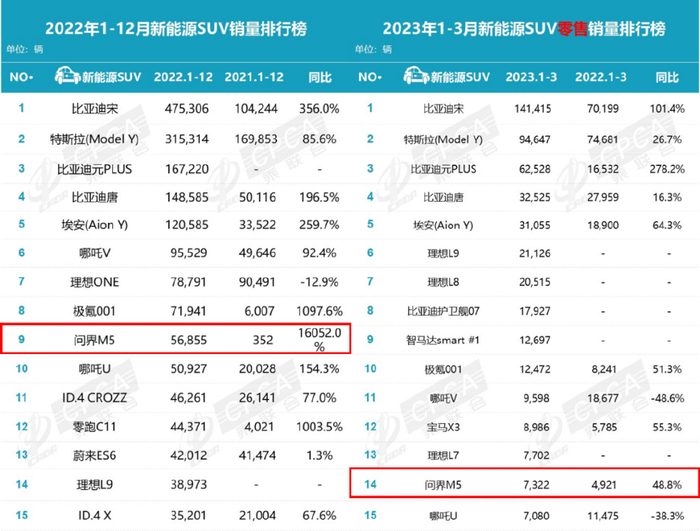This screenshot has height=531, width=700.
Task: Select 极氪001 in the right table
Action: point(443,370)
